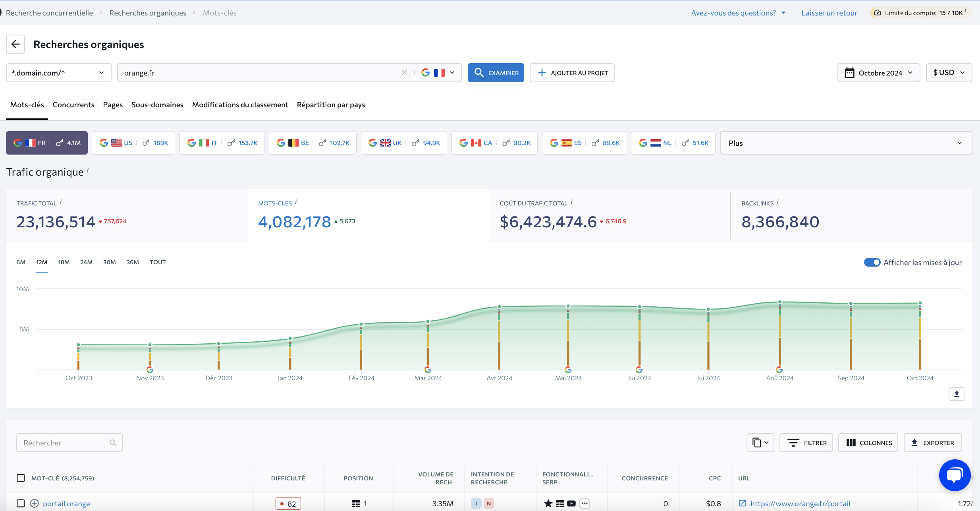
Task: Check the select-all MOT-CLÉ checkbox
Action: pos(21,478)
